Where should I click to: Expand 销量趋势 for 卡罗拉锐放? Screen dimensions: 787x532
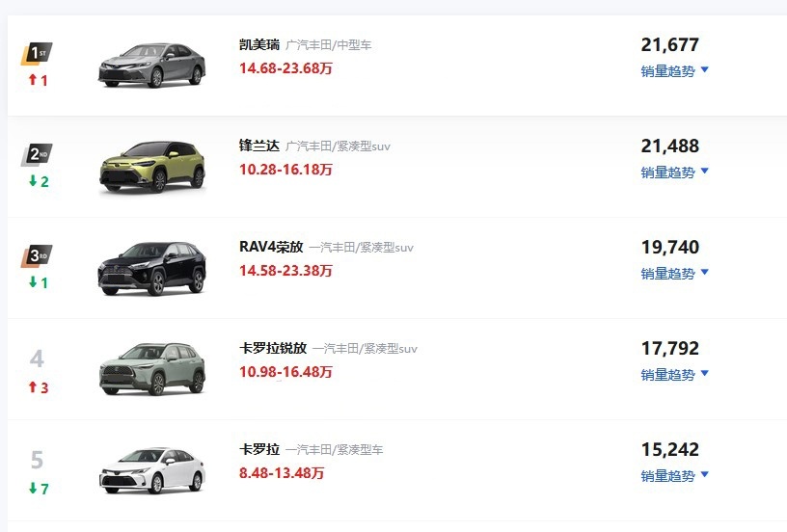[x=674, y=375]
